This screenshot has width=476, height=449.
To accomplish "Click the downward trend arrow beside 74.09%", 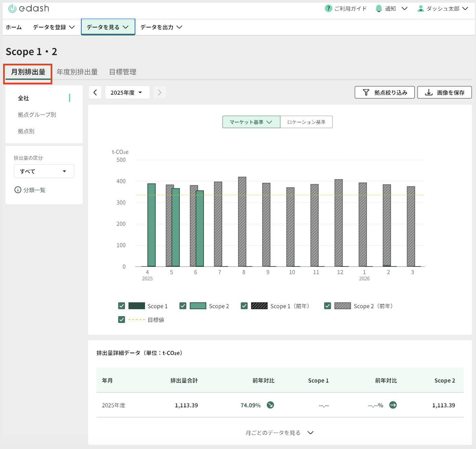I will tap(270, 405).
